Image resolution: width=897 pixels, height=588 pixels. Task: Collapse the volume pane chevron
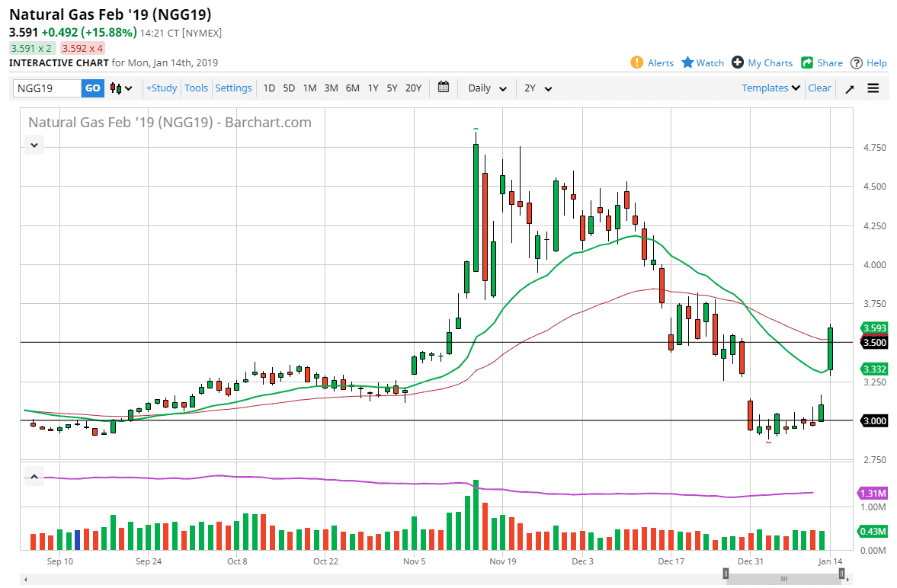[x=34, y=478]
